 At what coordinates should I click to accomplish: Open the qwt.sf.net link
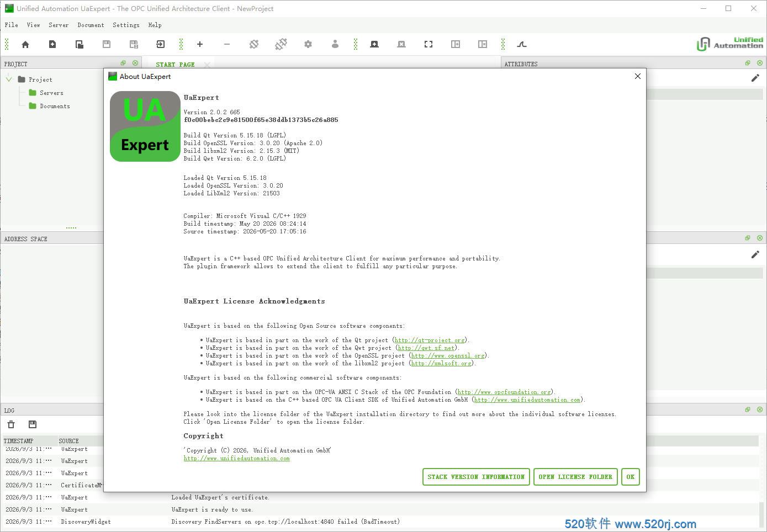pyautogui.click(x=426, y=348)
